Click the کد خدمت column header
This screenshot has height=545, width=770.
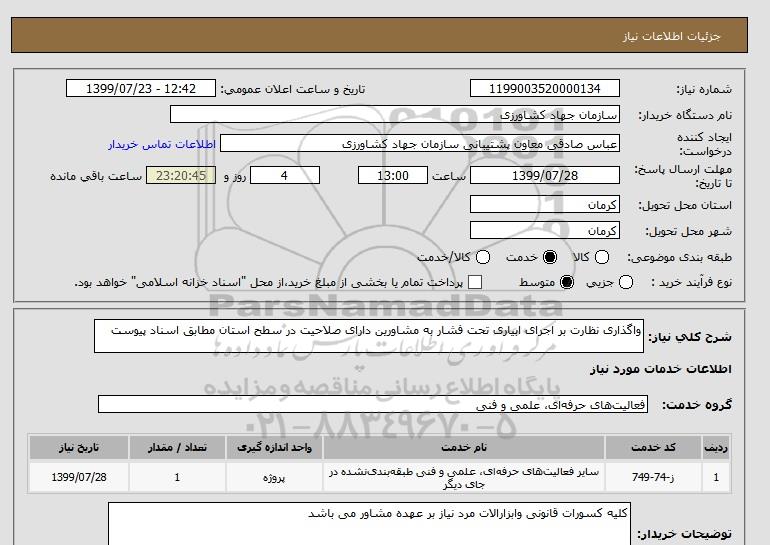pyautogui.click(x=653, y=447)
